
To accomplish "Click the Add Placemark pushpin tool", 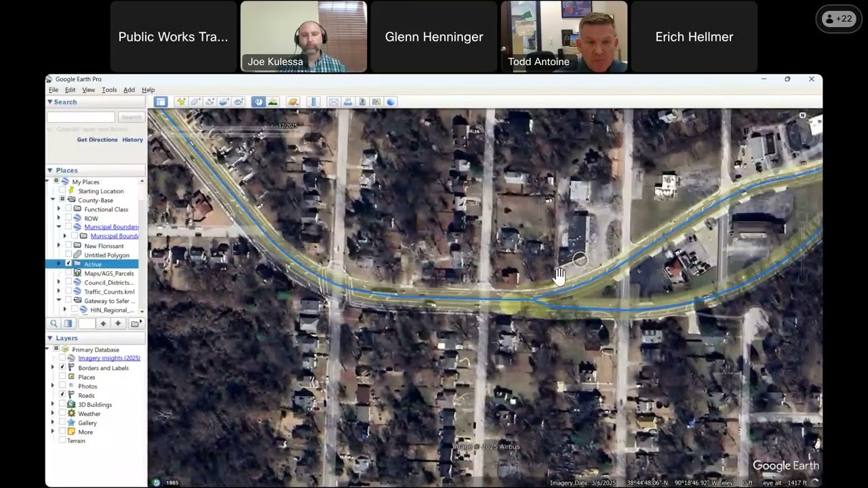I will click(181, 102).
